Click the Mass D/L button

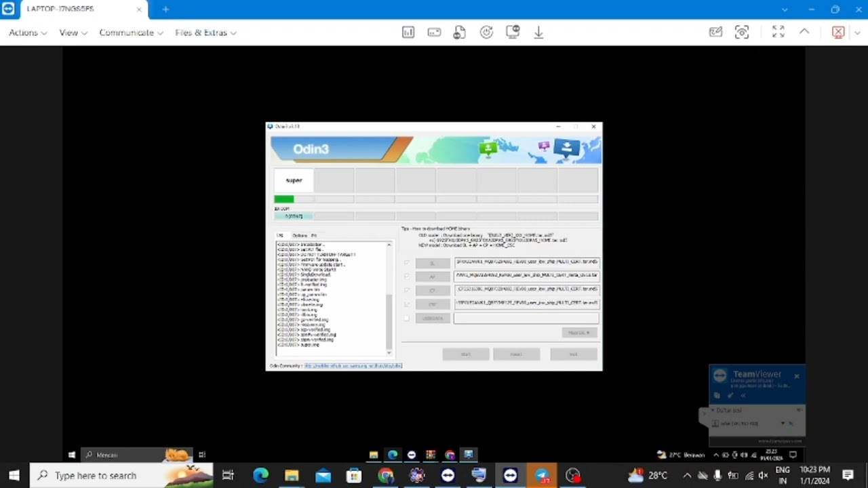coord(579,333)
